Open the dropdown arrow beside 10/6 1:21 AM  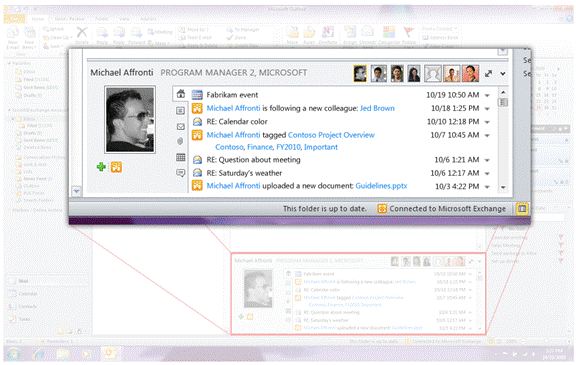click(487, 160)
